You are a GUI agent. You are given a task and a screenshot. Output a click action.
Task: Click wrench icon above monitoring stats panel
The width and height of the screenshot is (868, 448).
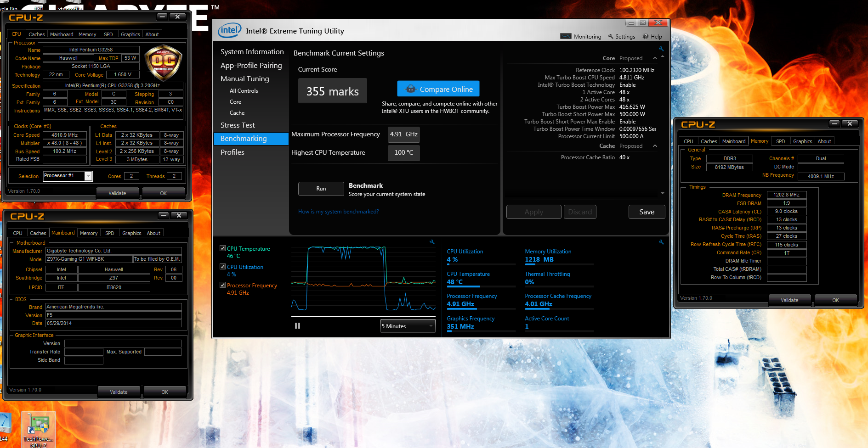point(661,242)
